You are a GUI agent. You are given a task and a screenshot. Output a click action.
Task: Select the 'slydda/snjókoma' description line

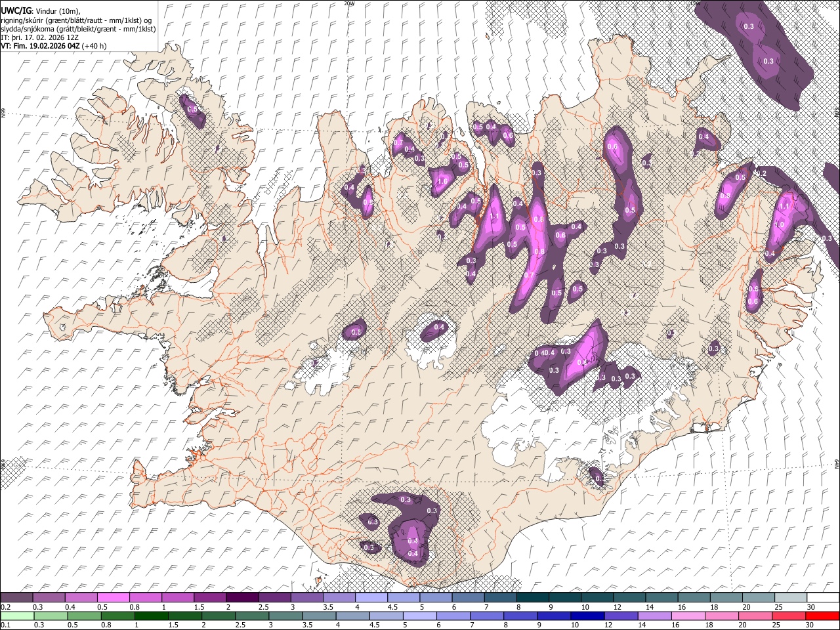(78, 30)
